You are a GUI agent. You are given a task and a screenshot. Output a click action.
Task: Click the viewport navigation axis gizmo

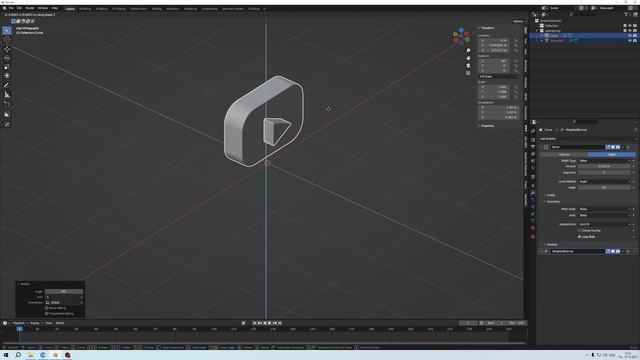[461, 36]
